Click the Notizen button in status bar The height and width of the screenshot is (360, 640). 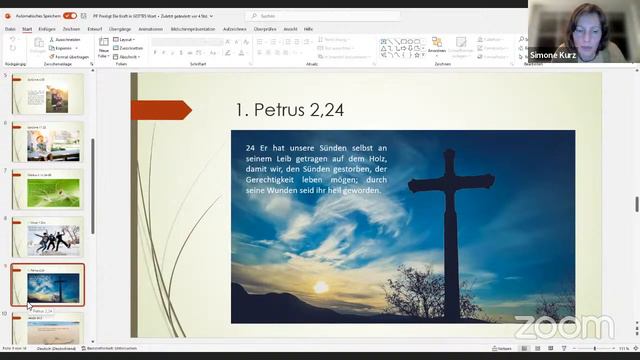click(502, 349)
